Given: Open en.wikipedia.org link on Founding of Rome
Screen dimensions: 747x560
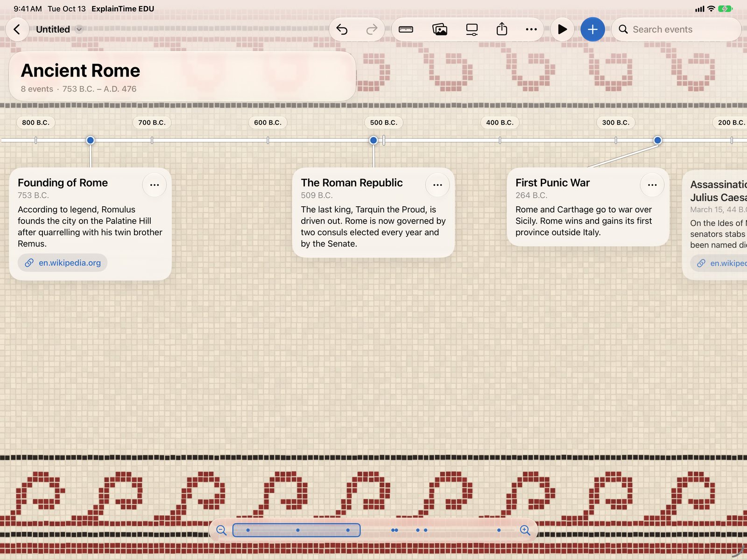Looking at the screenshot, I should tap(63, 263).
